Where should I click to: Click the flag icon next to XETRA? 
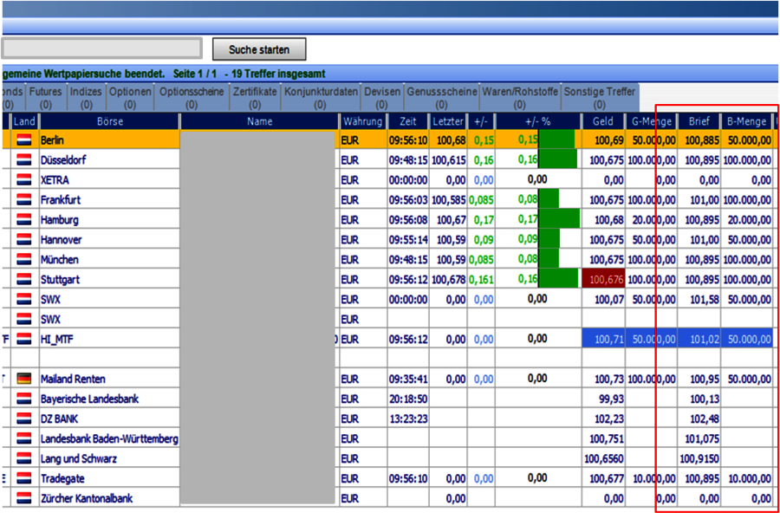pos(24,180)
